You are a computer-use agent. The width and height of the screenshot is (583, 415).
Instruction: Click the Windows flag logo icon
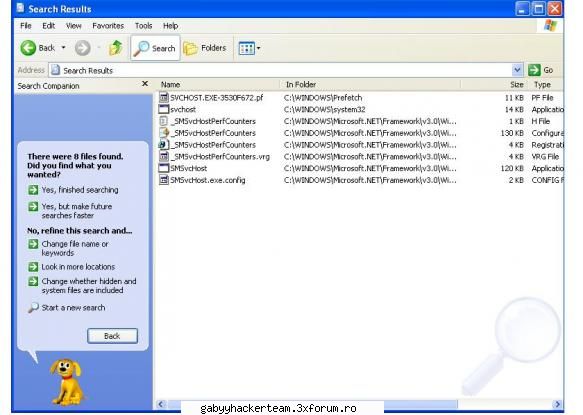[550, 26]
